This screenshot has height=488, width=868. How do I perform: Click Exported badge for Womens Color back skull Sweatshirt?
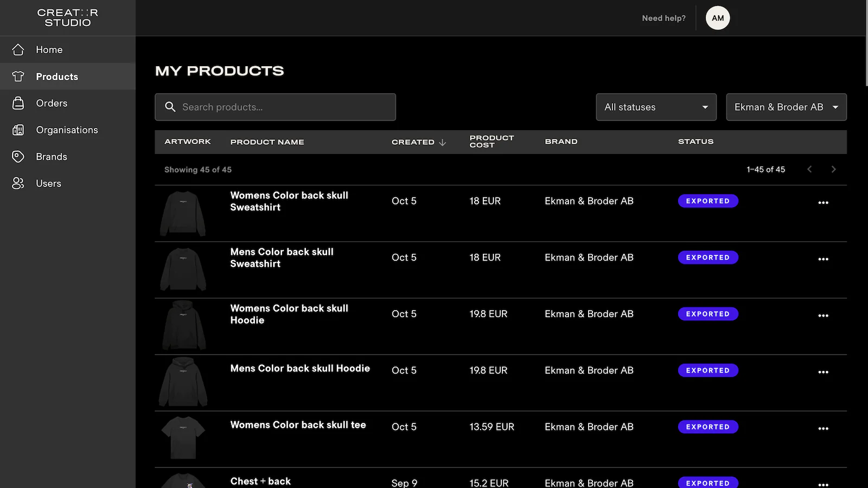point(708,201)
